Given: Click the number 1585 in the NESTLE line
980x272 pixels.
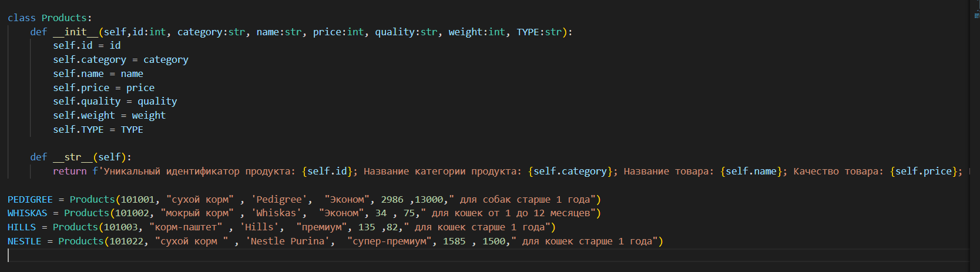Looking at the screenshot, I should coord(455,241).
